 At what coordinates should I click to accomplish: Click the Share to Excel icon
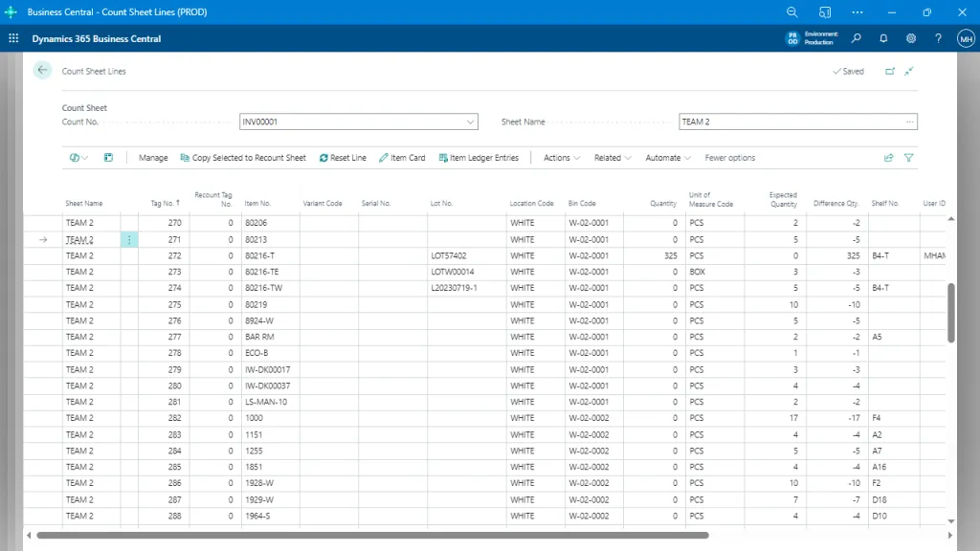(889, 157)
